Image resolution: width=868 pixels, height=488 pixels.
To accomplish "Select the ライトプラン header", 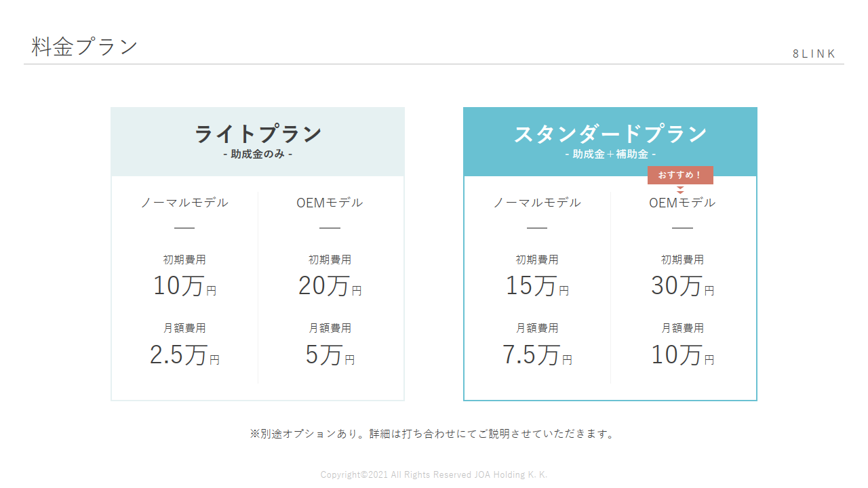I will [258, 134].
